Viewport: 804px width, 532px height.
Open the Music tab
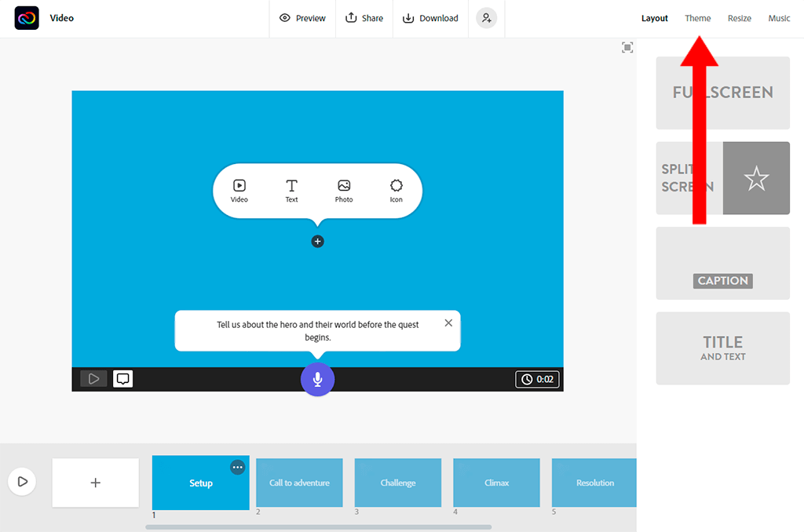pyautogui.click(x=779, y=19)
